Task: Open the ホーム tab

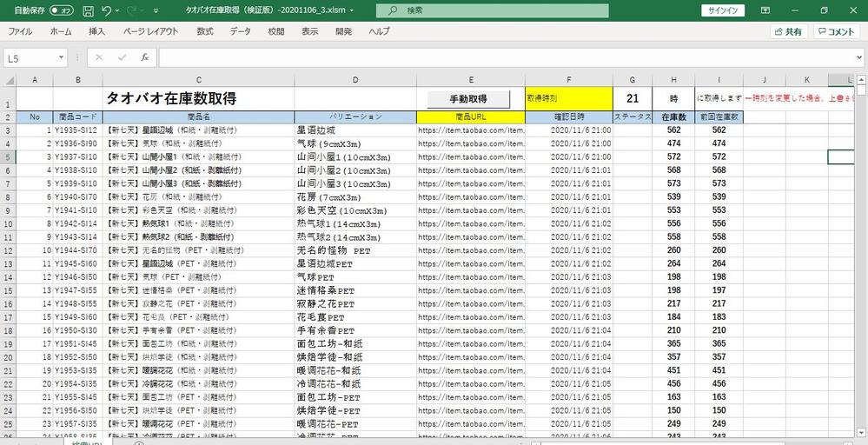Action: (x=61, y=31)
